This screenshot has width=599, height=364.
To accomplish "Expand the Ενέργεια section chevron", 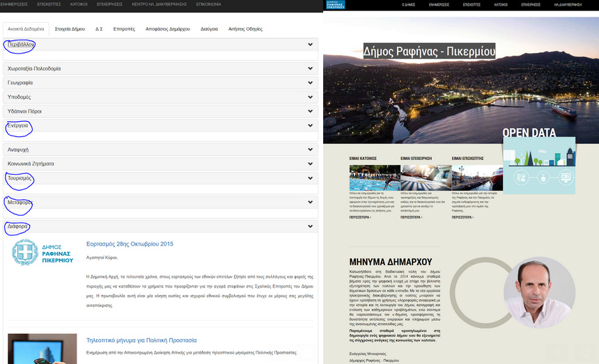I will click(310, 125).
